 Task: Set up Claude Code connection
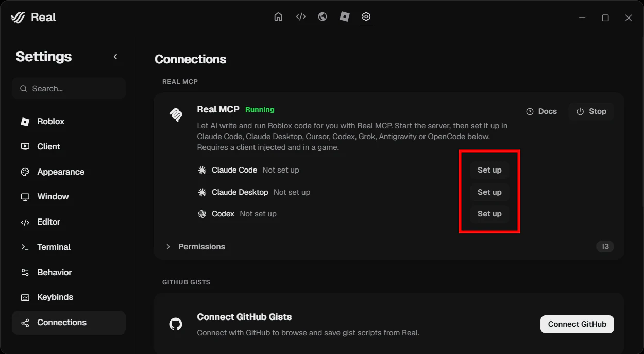click(x=489, y=170)
